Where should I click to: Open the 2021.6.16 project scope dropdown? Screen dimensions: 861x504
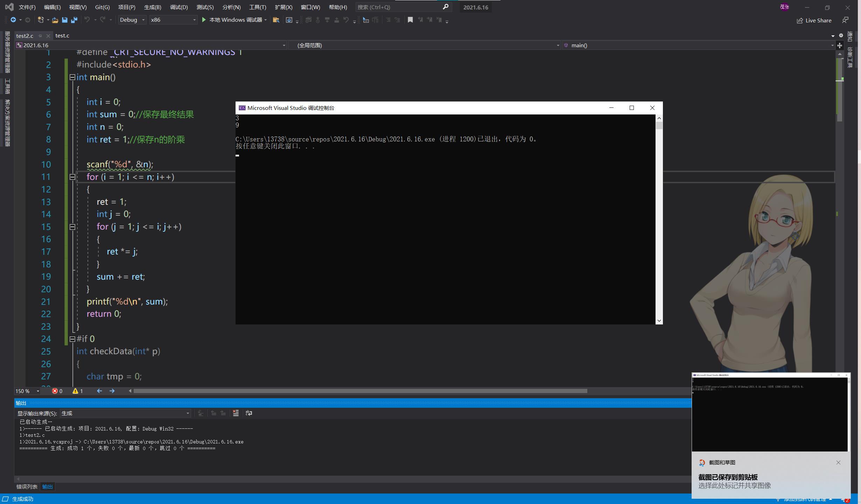tap(151, 45)
